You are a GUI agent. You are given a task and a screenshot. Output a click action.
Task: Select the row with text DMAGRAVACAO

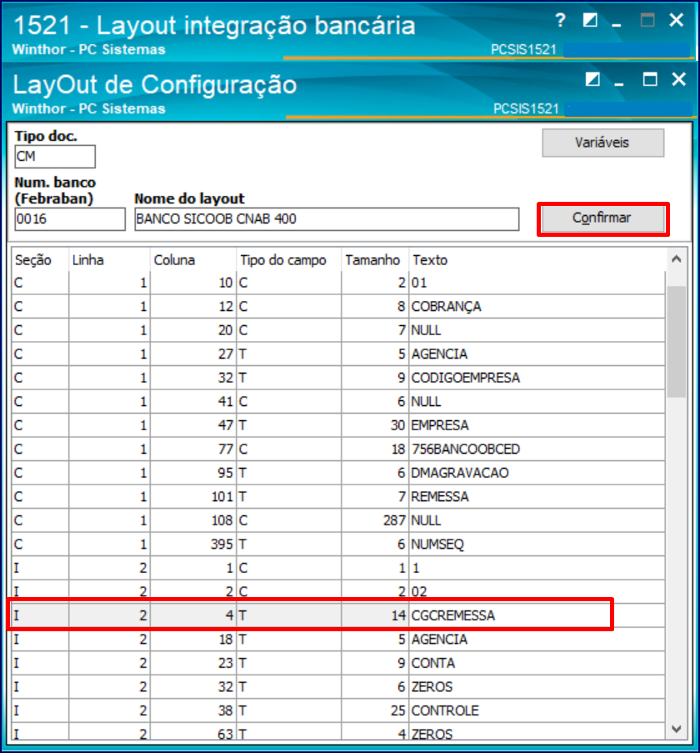click(x=338, y=473)
